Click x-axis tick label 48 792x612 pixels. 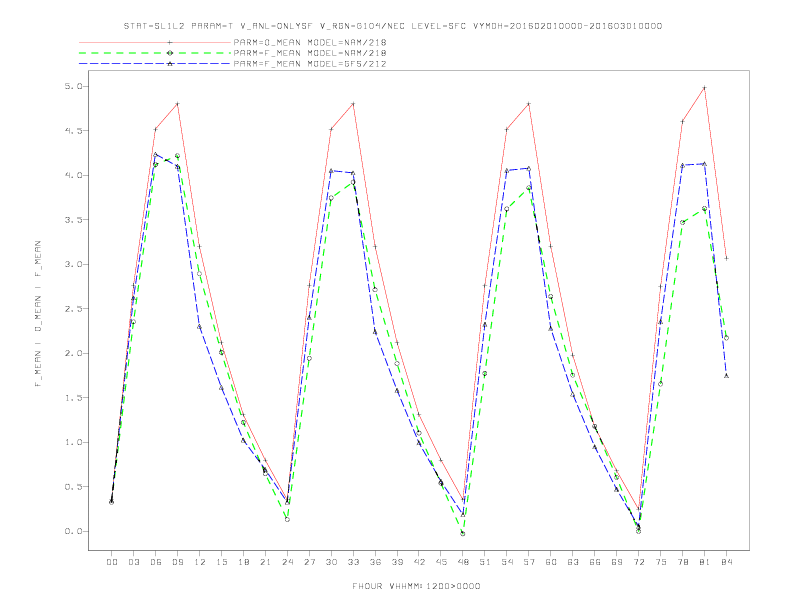click(x=463, y=562)
